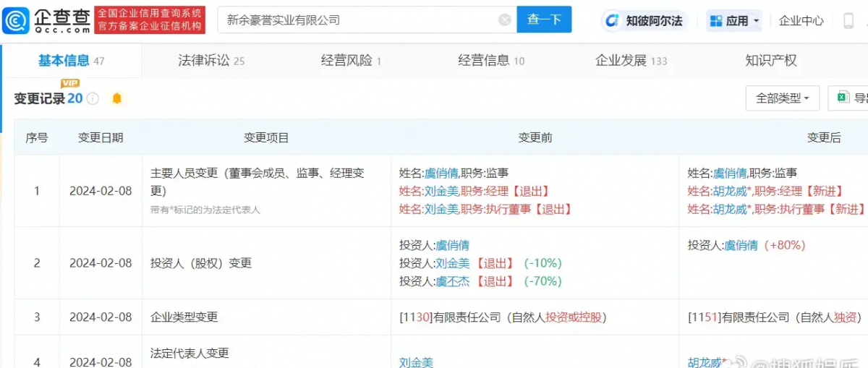Viewport: 868px width, 368px height.
Task: Open 刘金美 investor link in row 2
Action: point(452,263)
